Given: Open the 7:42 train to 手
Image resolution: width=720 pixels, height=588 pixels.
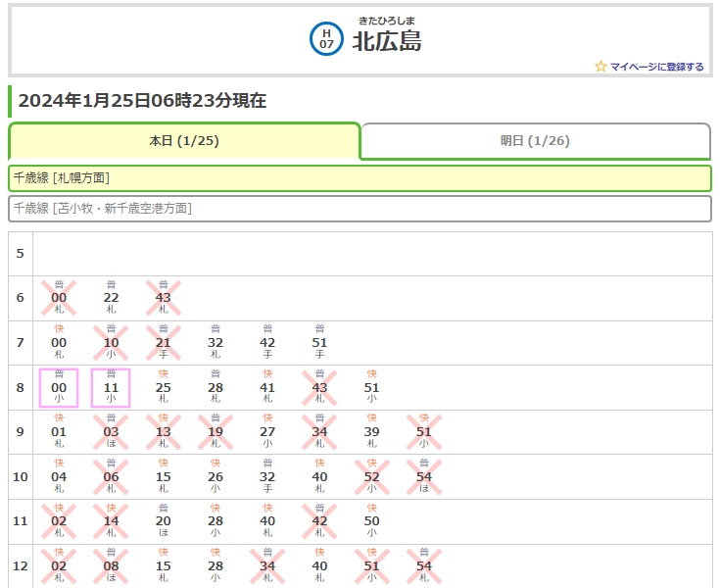Looking at the screenshot, I should point(267,342).
